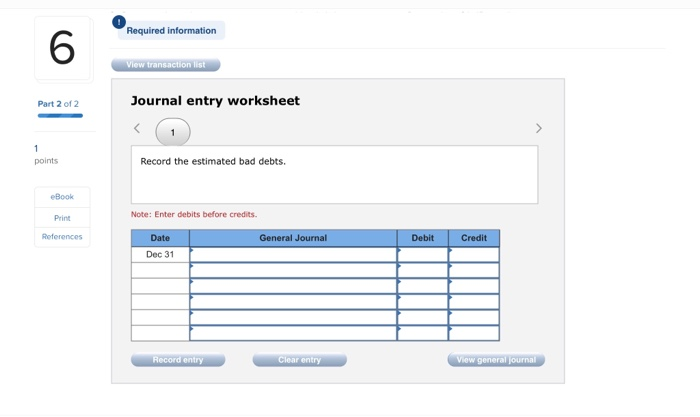Click the Record entry button
This screenshot has height=417, width=700.
[x=178, y=360]
